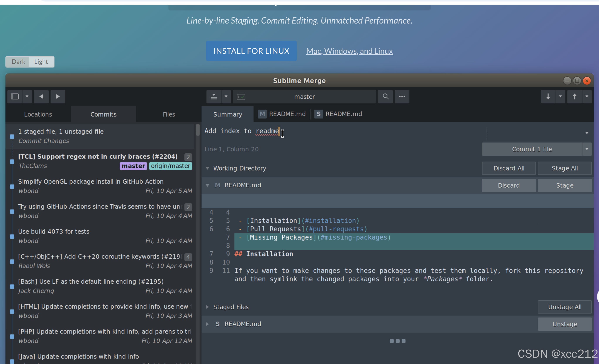
Task: Collapse the Working Directory section
Action: pyautogui.click(x=207, y=168)
